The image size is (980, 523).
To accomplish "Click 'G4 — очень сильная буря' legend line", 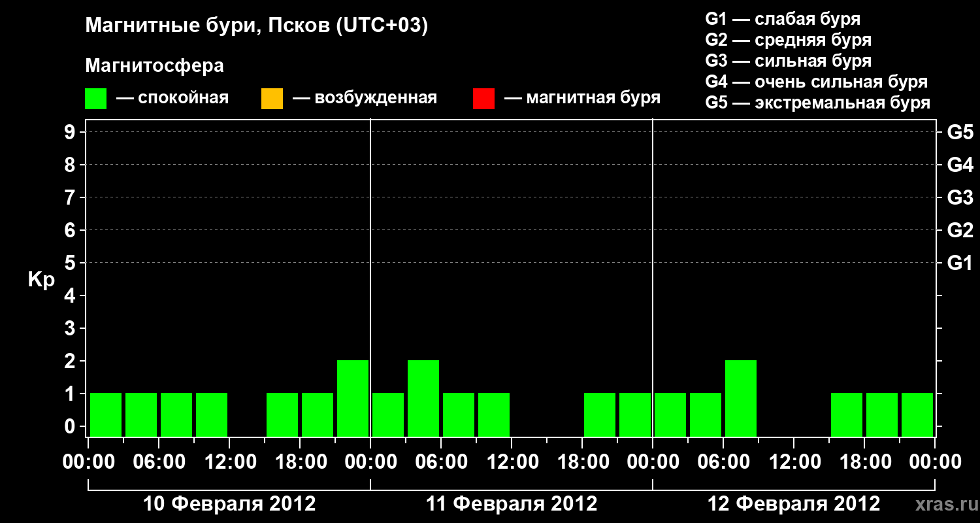I will point(817,82).
